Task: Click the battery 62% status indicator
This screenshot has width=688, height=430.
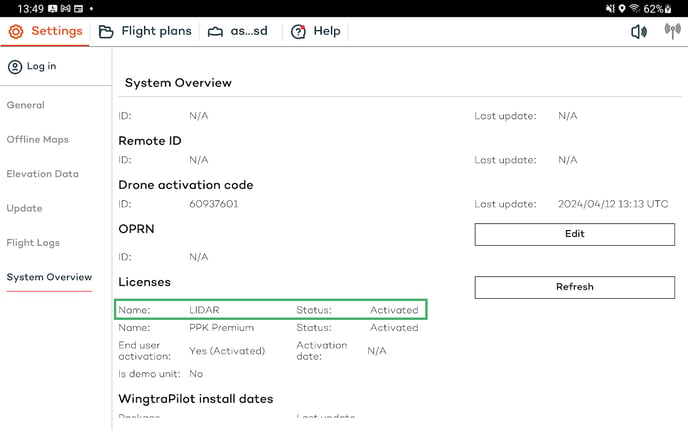Action: 657,9
